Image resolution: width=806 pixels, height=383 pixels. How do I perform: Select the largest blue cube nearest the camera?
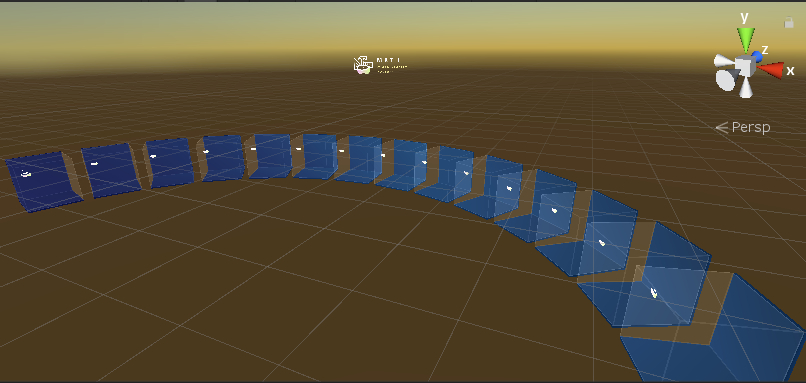pyautogui.click(x=713, y=327)
